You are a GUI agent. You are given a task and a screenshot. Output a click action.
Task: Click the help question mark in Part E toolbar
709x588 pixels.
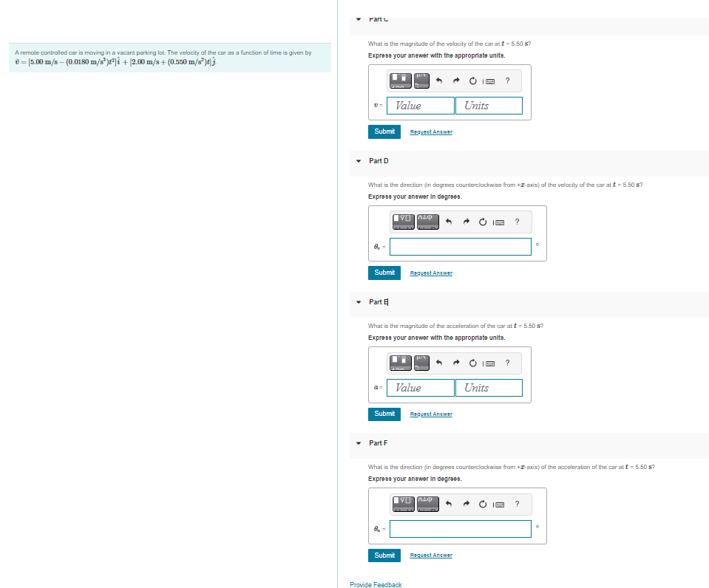(x=507, y=363)
